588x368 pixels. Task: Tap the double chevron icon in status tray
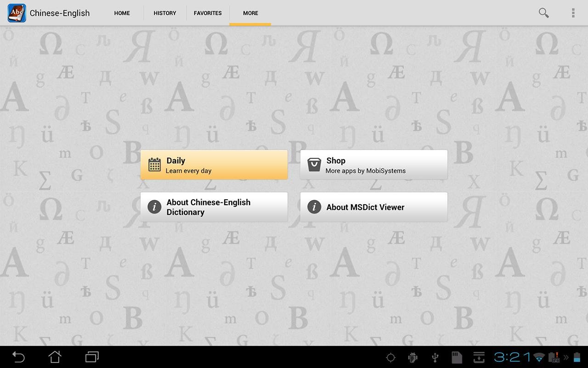(566, 357)
